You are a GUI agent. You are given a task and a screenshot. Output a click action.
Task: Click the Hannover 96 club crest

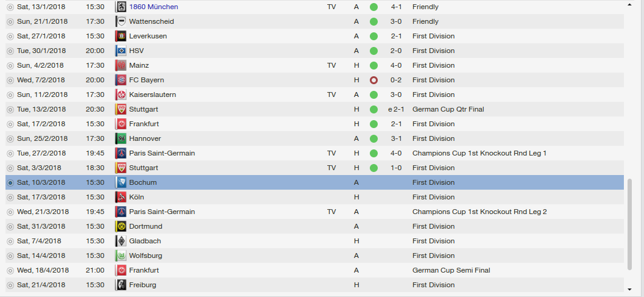121,138
